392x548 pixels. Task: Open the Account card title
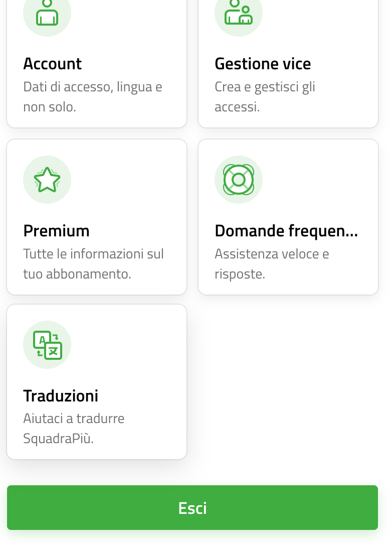[52, 64]
